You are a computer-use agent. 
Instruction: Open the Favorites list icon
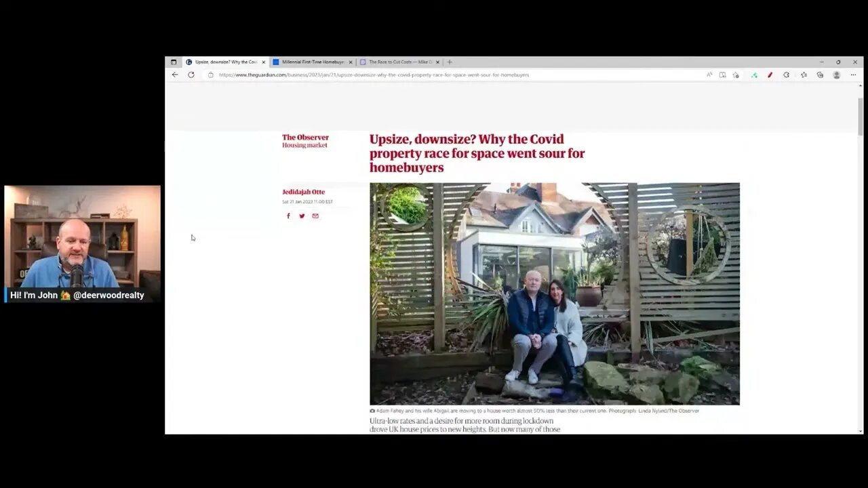click(804, 75)
